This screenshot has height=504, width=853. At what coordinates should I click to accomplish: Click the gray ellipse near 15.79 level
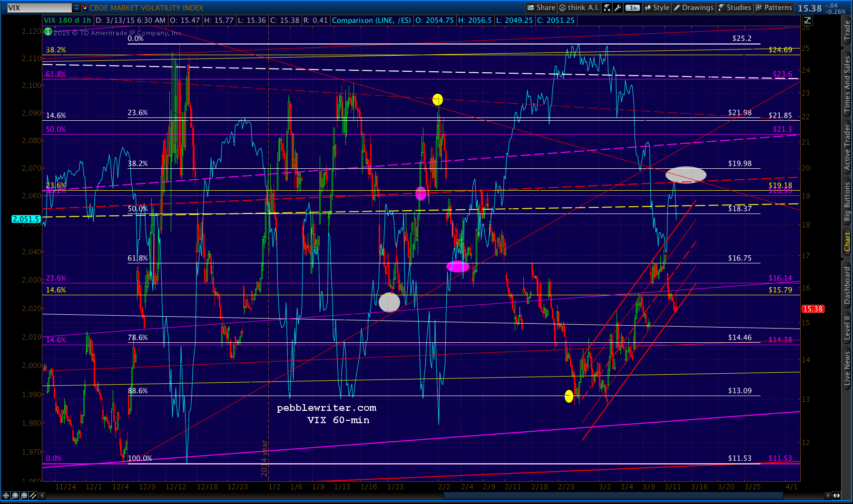coord(389,302)
